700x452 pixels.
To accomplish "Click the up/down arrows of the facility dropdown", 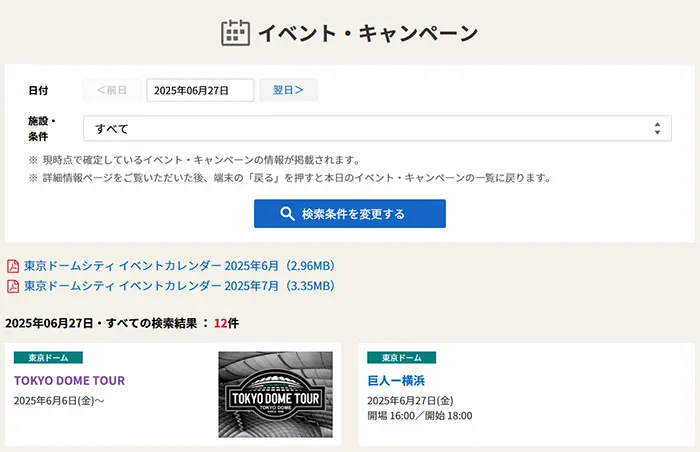I will 657,129.
